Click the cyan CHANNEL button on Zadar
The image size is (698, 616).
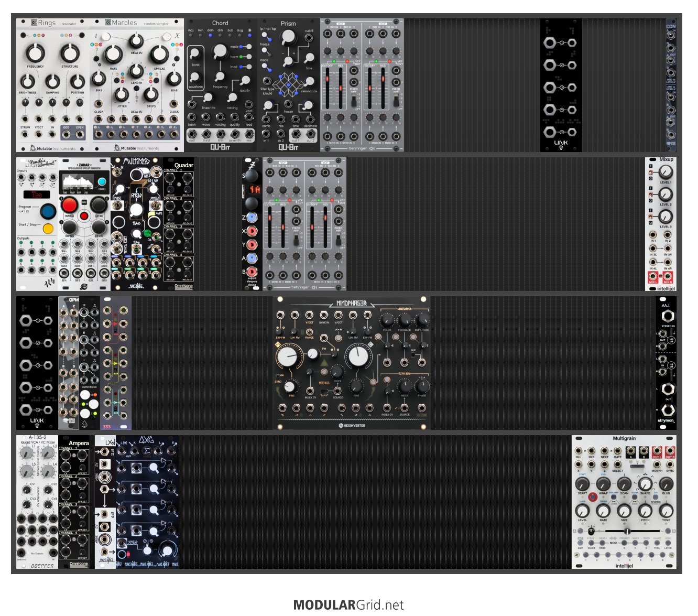(x=102, y=182)
